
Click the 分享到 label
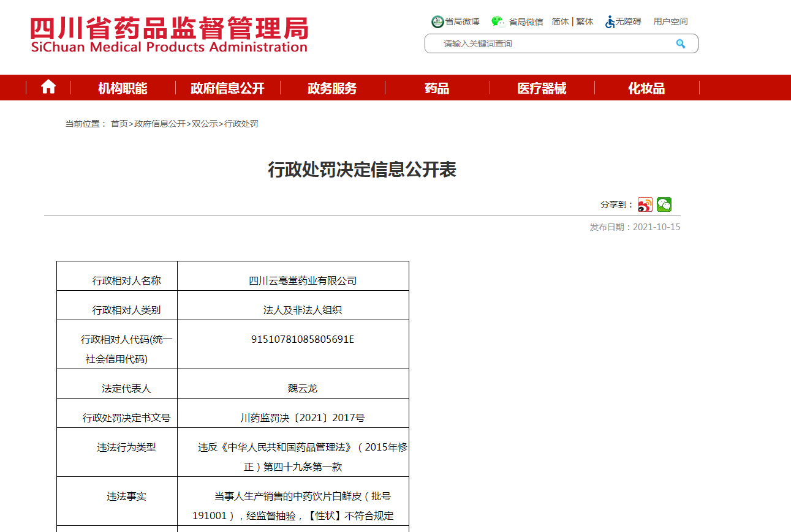617,204
